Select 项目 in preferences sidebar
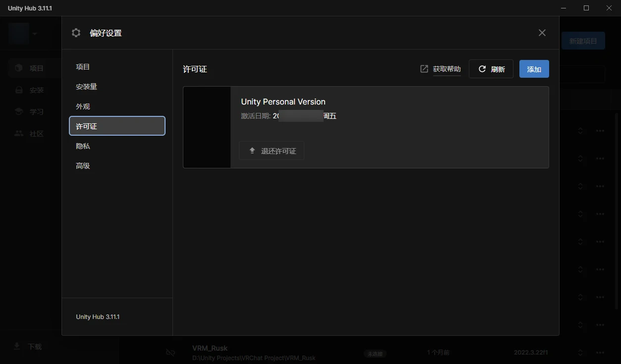The width and height of the screenshot is (621, 364). 83,67
